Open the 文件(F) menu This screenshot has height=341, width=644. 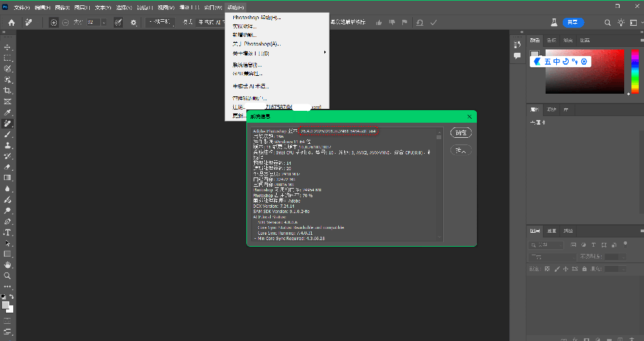tap(21, 8)
